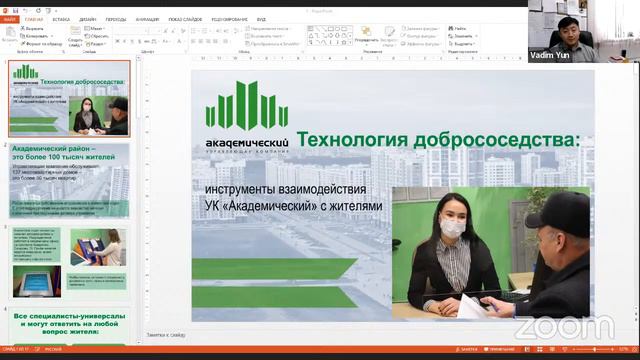Open the Section (Раздел) dropdown
Screen dimensions: 640x360
coord(95,44)
